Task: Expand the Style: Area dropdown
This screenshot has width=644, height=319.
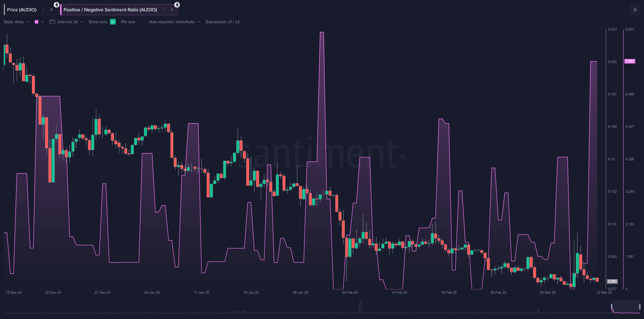Action: tap(16, 22)
